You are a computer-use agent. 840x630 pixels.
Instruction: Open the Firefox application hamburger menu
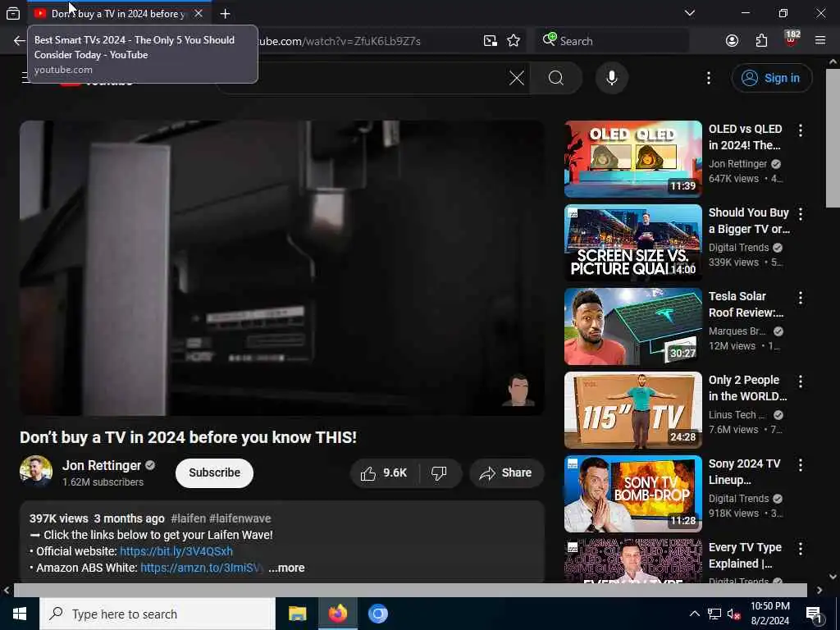pyautogui.click(x=819, y=40)
